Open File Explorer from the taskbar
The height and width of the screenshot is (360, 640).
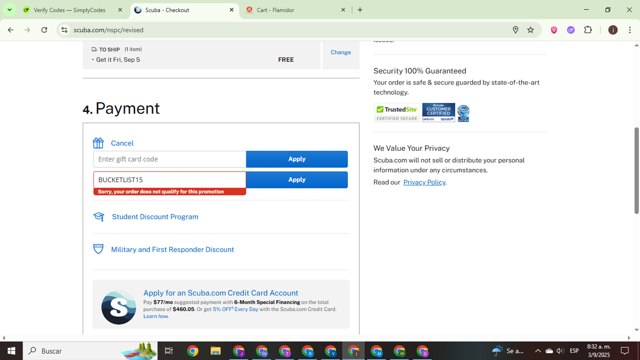pyautogui.click(x=216, y=351)
